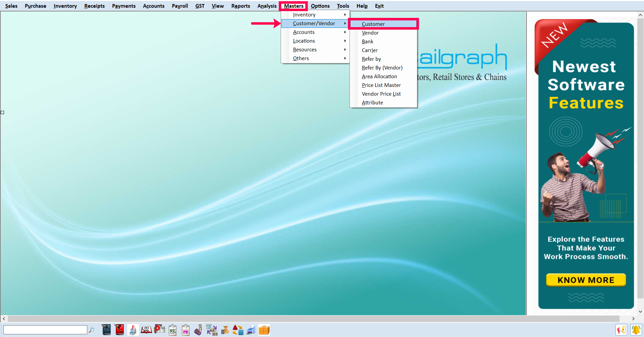This screenshot has width=644, height=337.
Task: Open the View menu
Action: click(x=218, y=6)
